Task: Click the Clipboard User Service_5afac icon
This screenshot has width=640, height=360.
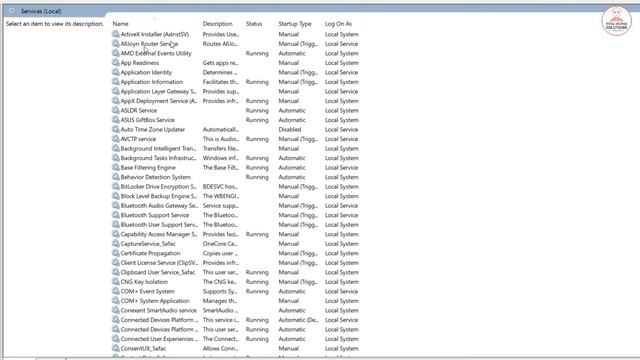Action: 116,272
